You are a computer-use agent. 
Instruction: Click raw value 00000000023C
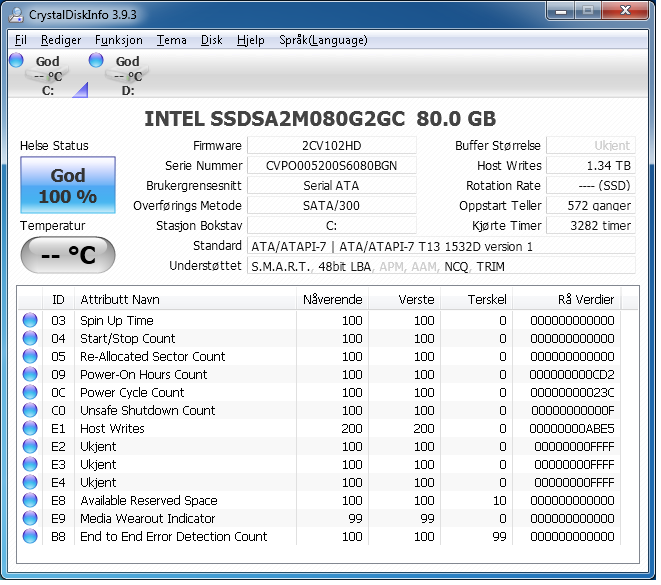(572, 392)
